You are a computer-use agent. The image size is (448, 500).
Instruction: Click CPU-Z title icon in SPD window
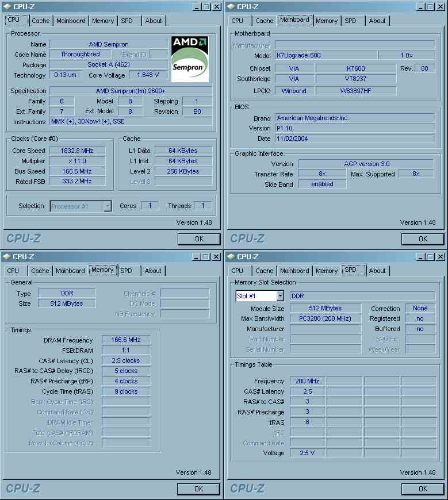pyautogui.click(x=231, y=256)
